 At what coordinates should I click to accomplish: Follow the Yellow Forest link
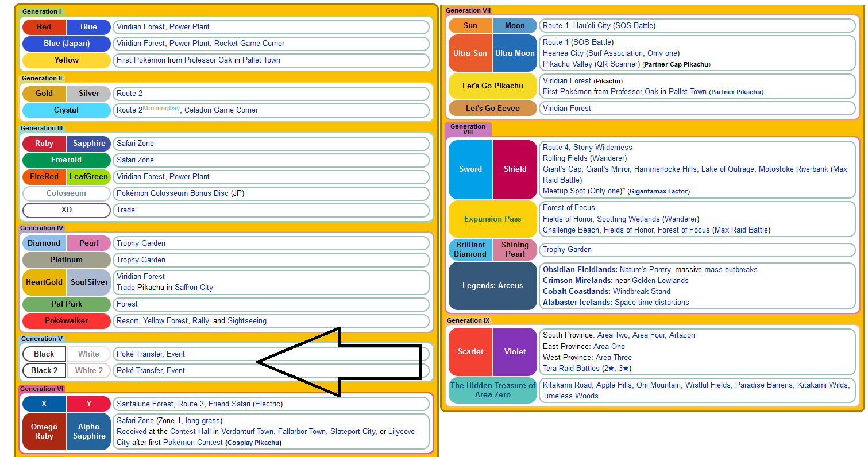pyautogui.click(x=165, y=321)
